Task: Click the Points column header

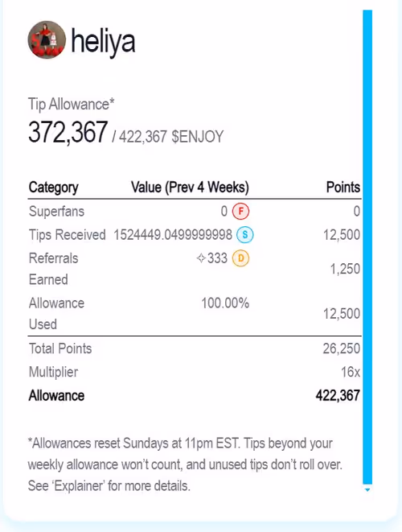Action: point(343,187)
